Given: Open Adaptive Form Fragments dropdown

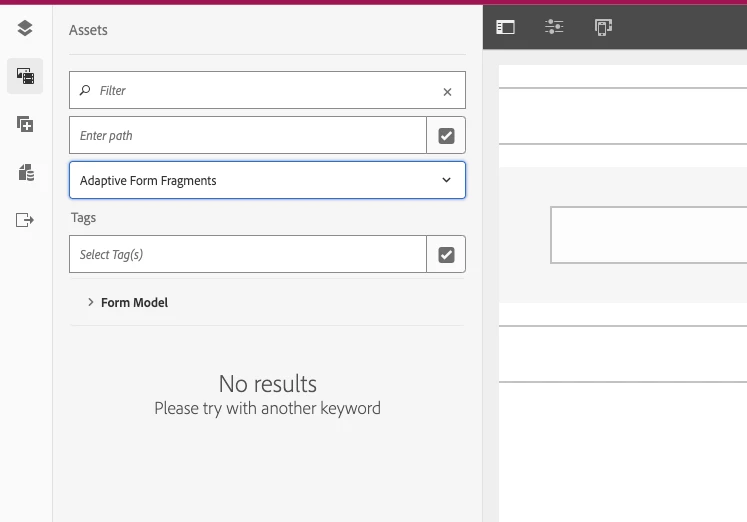Looking at the screenshot, I should pyautogui.click(x=267, y=180).
